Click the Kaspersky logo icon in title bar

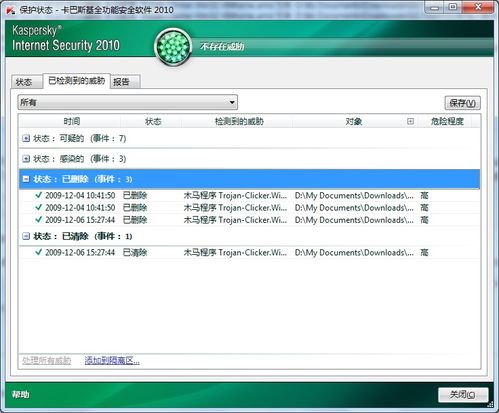coord(10,10)
